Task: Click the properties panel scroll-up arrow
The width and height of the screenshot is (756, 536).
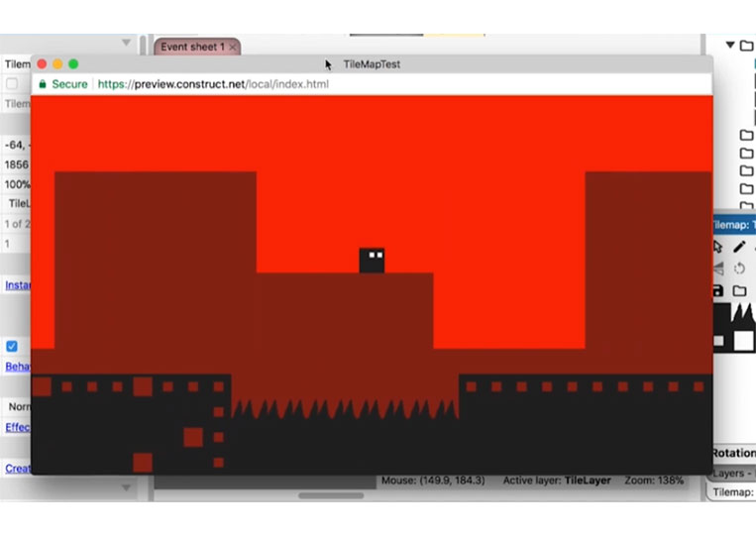Action: click(126, 43)
